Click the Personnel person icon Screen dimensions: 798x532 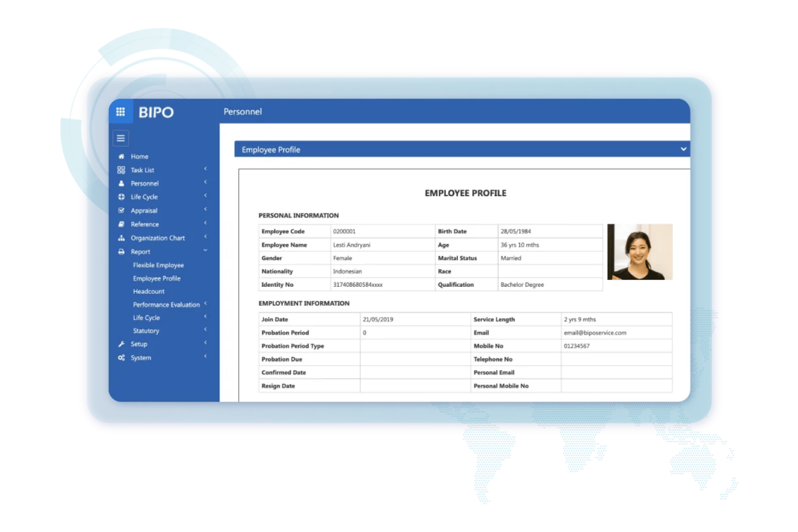[x=121, y=183]
